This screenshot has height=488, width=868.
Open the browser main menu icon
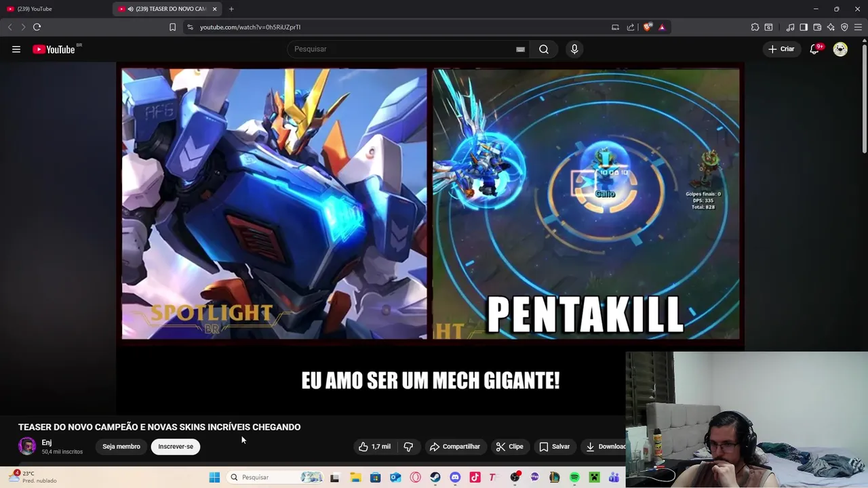pos(859,27)
